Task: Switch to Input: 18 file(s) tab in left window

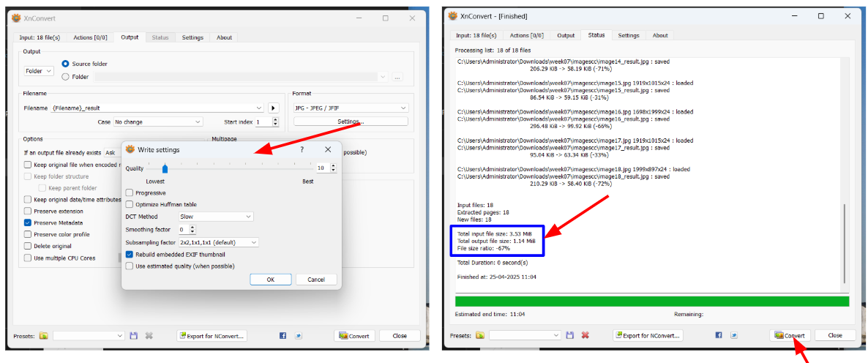Action: tap(40, 37)
